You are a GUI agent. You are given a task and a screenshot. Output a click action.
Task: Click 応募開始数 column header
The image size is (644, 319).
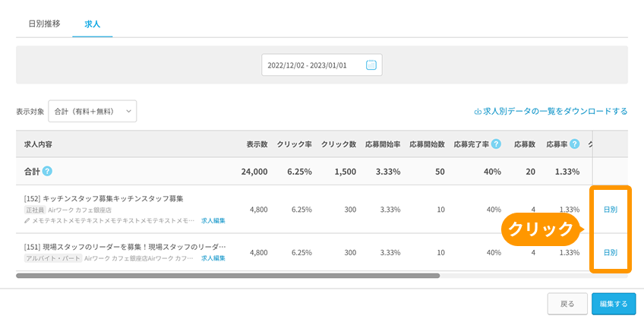[427, 144]
